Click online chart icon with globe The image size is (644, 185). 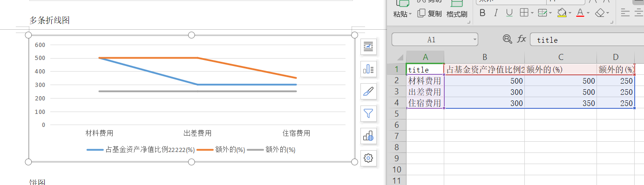click(368, 136)
